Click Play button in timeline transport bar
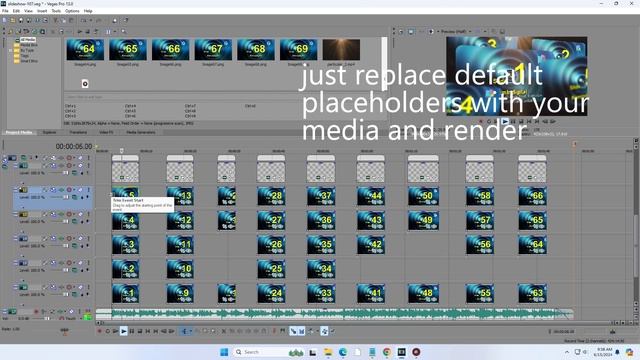Image resolution: width=640 pixels, height=360 pixels. tap(124, 331)
